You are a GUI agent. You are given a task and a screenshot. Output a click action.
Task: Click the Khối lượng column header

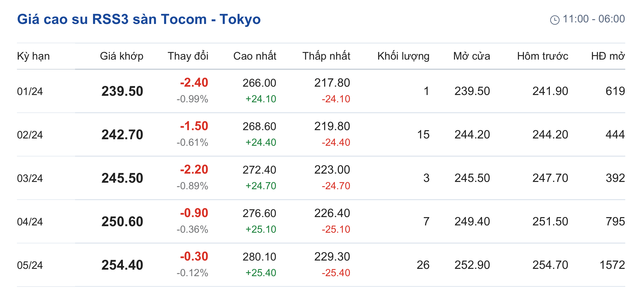(403, 56)
